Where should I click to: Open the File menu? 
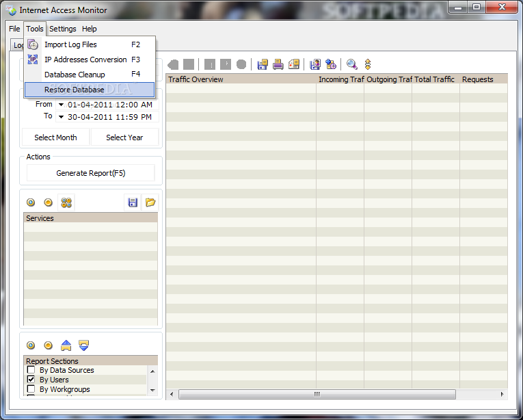[14, 29]
